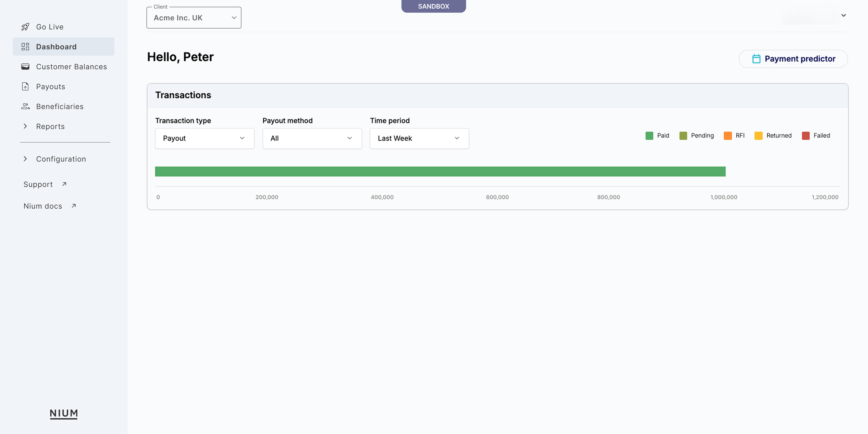Open the Customer Balances page
This screenshot has width=868, height=434.
click(x=71, y=67)
